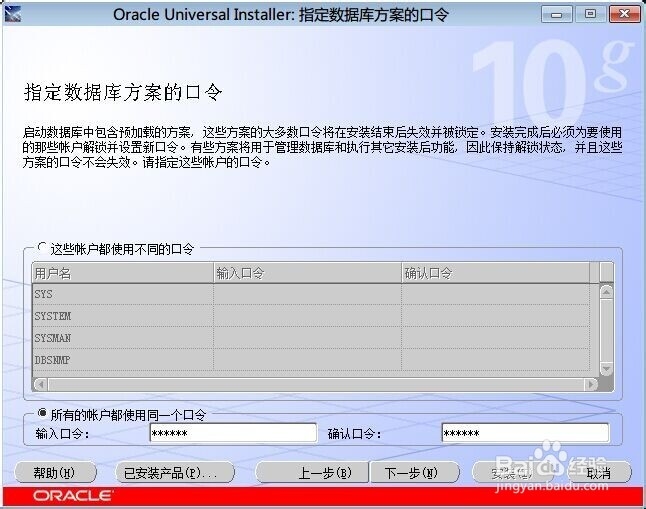Open 已安装产品(P)... installed products

(174, 473)
